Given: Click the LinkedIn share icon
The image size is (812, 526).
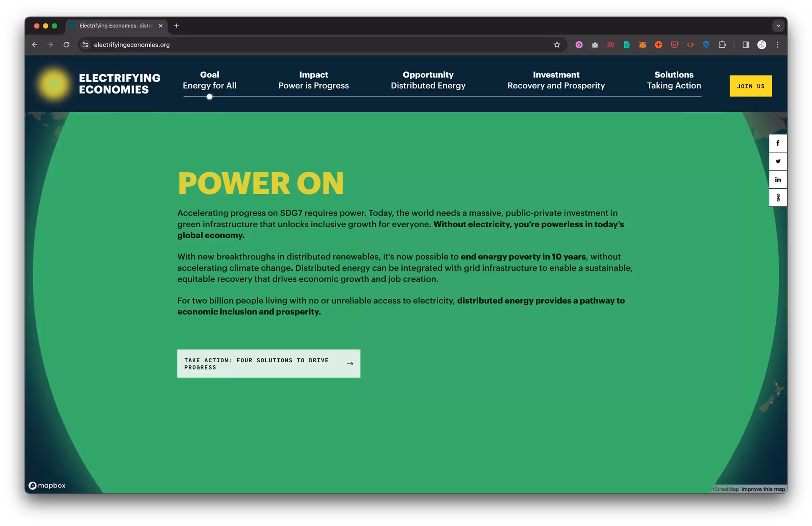Looking at the screenshot, I should 778,179.
